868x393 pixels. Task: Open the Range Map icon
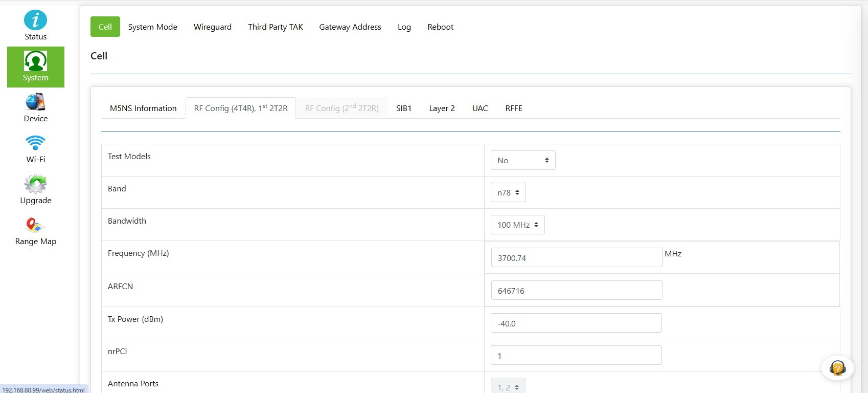pos(35,225)
